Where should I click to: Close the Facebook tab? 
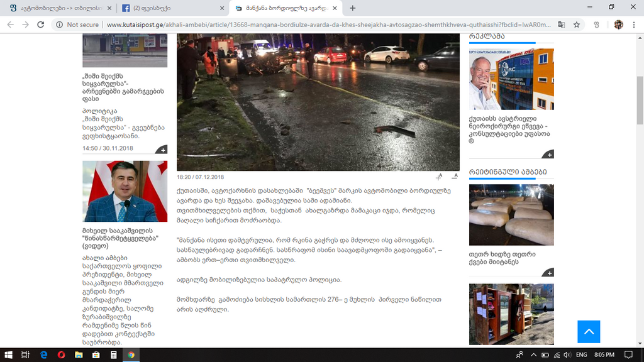(x=222, y=8)
